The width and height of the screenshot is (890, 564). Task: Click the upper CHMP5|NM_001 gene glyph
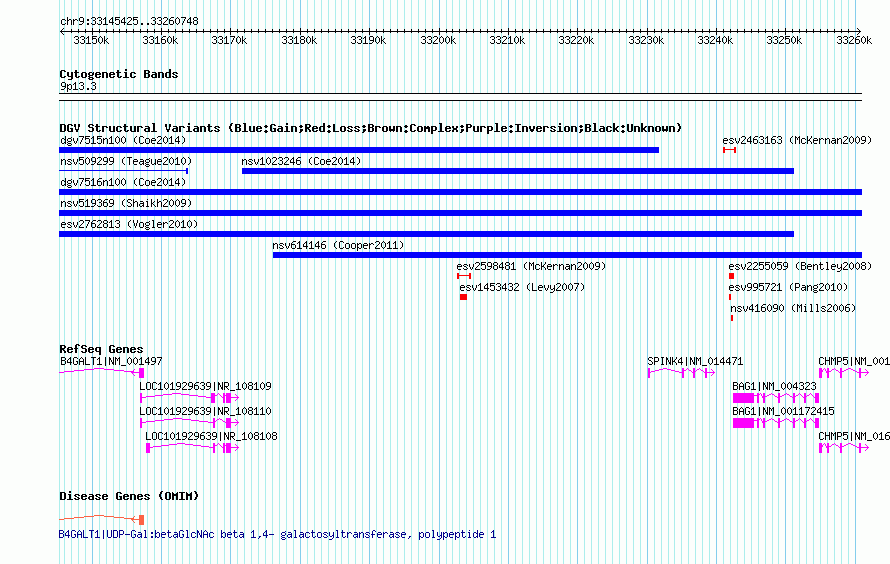(844, 373)
